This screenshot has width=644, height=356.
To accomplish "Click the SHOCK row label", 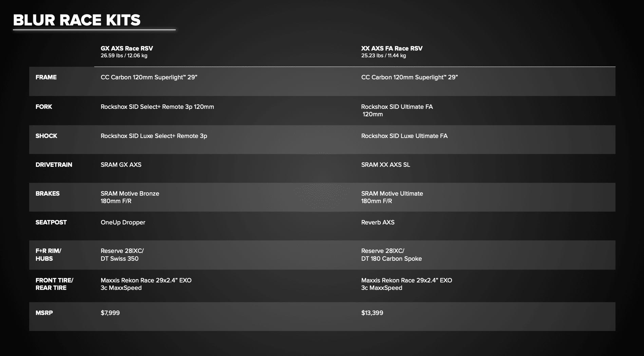I will coord(46,136).
